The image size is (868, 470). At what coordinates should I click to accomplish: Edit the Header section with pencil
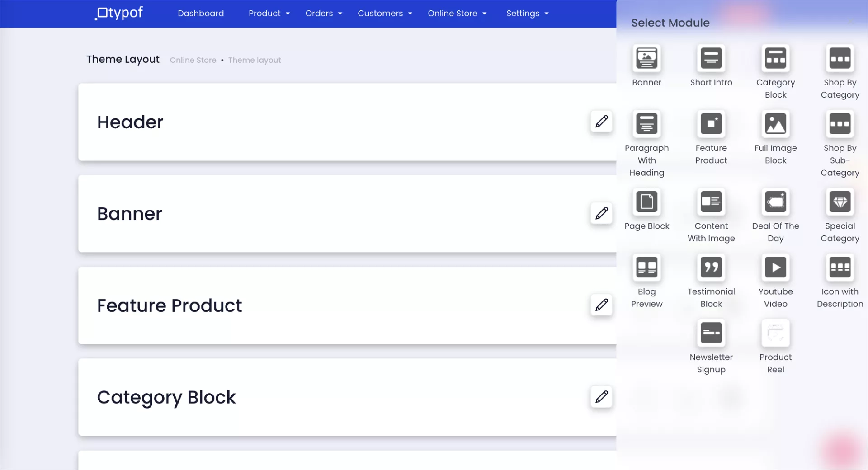click(x=601, y=122)
